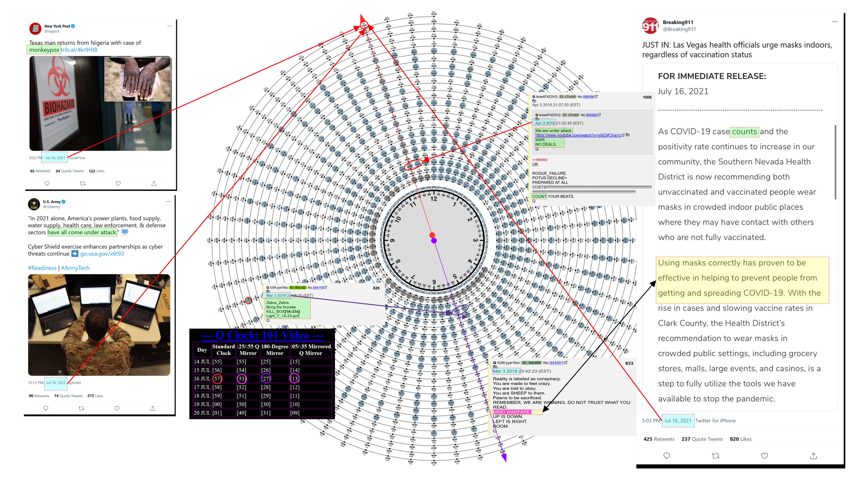This screenshot has height=477, width=868.
Task: Click the Jul 16, 2021 date on the New York Post tweet
Action: pyautogui.click(x=55, y=158)
